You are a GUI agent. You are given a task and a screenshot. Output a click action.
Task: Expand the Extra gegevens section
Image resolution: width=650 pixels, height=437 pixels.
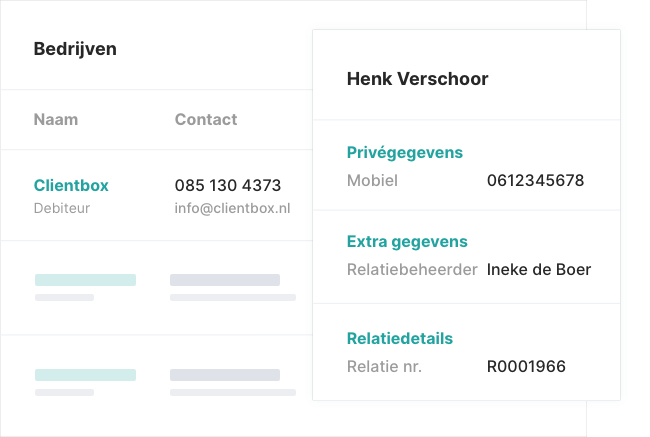tap(407, 241)
